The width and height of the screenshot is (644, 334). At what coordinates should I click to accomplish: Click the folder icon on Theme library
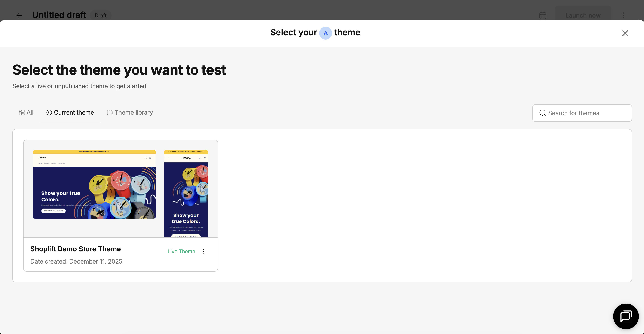coord(110,113)
